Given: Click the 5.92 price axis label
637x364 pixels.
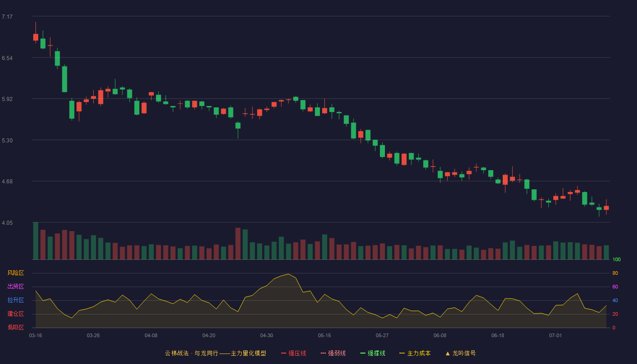Looking at the screenshot, I should pos(7,99).
